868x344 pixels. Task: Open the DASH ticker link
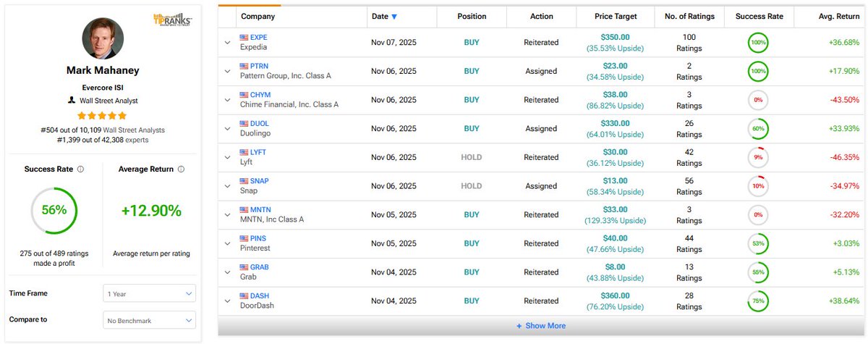259,296
